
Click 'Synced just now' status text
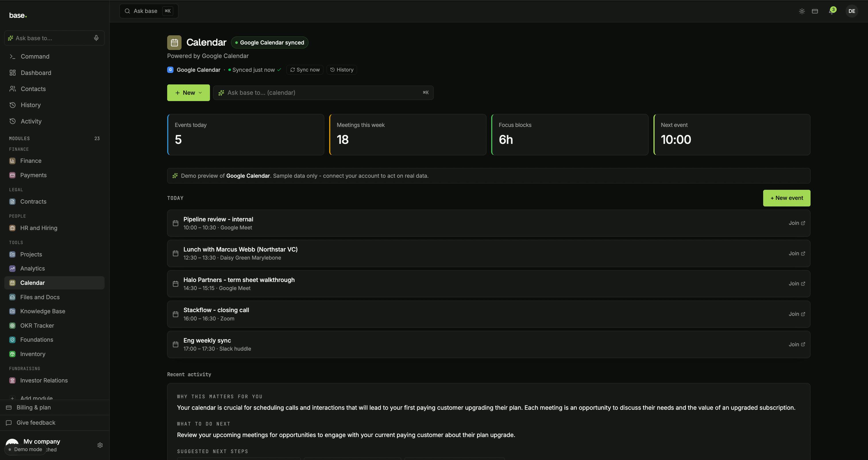pos(253,70)
